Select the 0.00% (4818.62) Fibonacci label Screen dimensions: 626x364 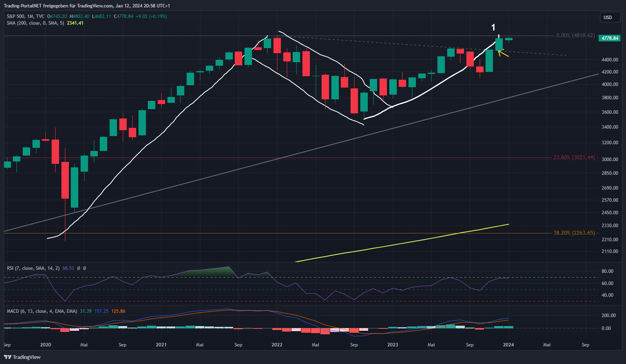[576, 35]
